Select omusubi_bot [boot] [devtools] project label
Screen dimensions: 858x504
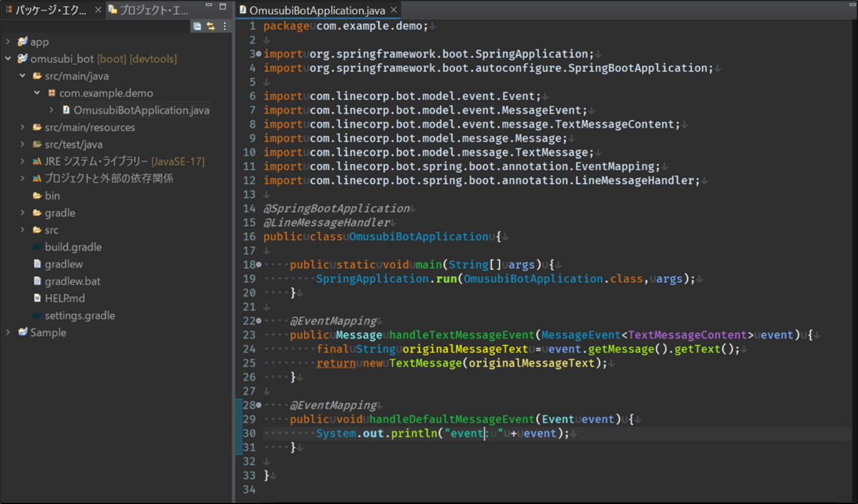103,59
